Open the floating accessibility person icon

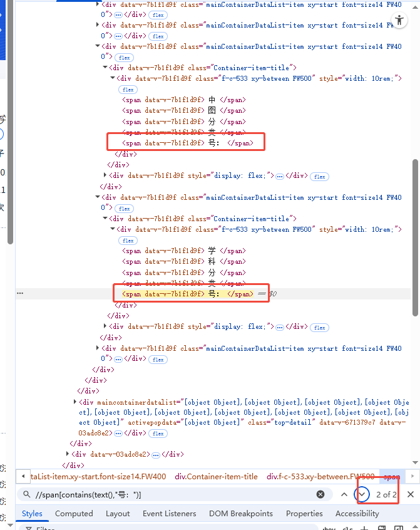click(399, 20)
